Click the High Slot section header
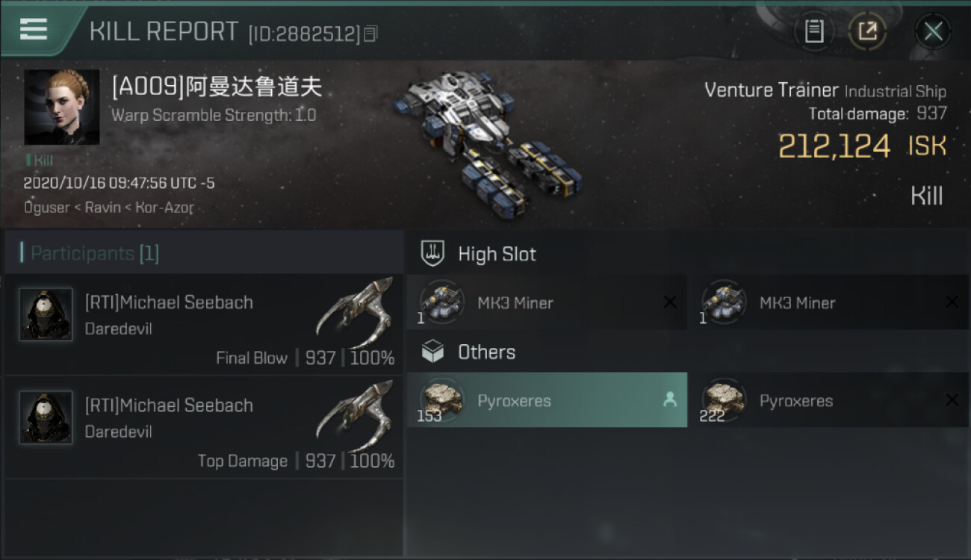 497,254
